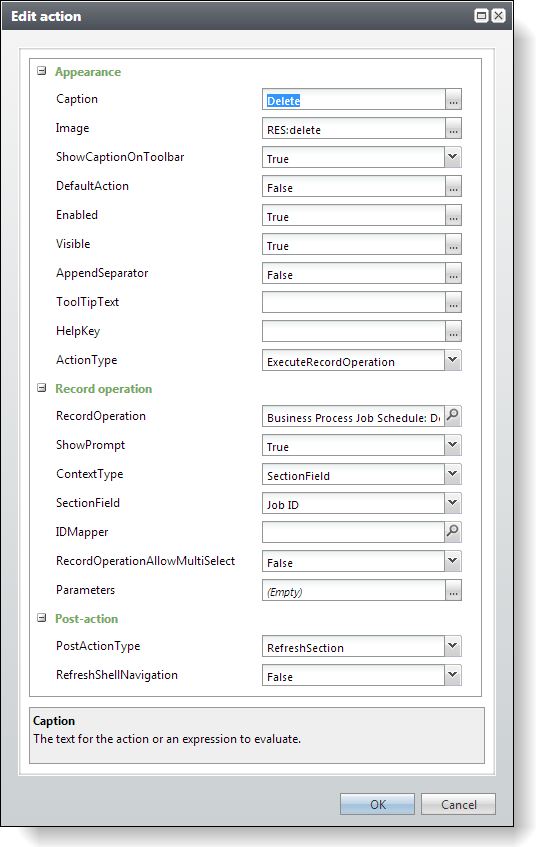Image resolution: width=536 pixels, height=847 pixels.
Task: Click the OK button
Action: point(377,804)
